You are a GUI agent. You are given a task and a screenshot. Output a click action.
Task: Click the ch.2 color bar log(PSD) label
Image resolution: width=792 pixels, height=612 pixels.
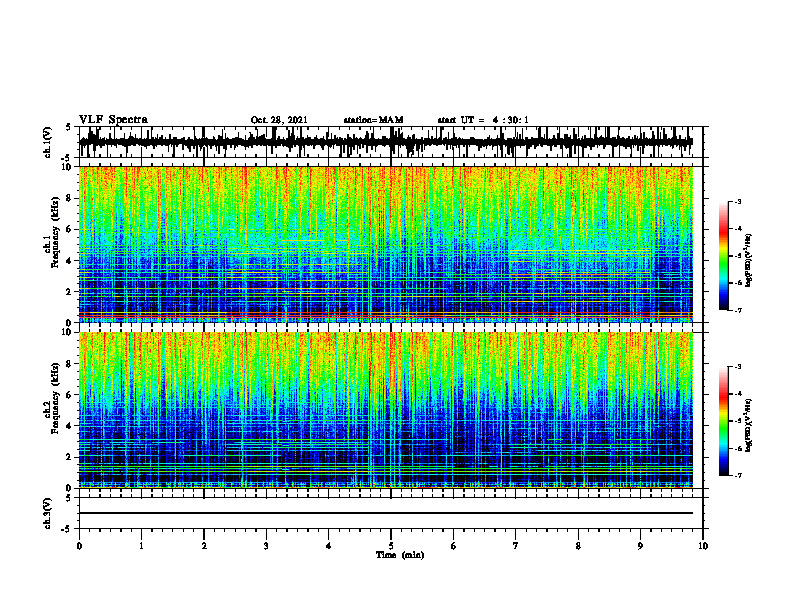pos(749,425)
